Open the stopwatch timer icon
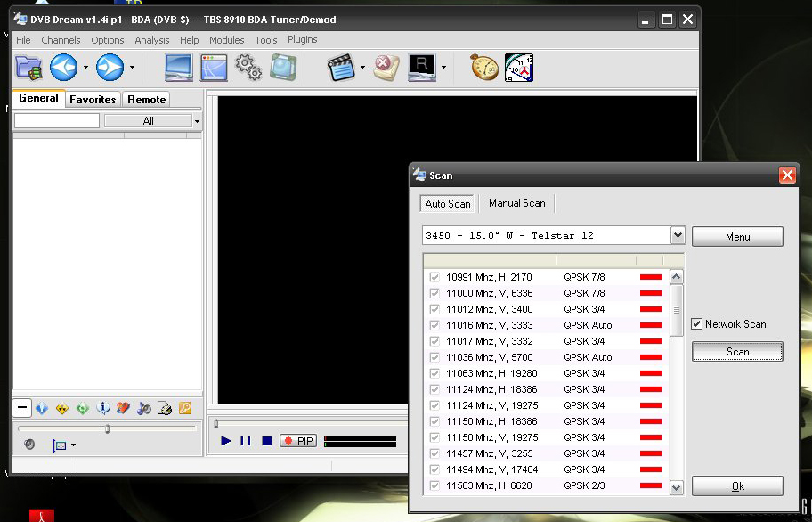Viewport: 812px width, 522px height. coord(484,68)
